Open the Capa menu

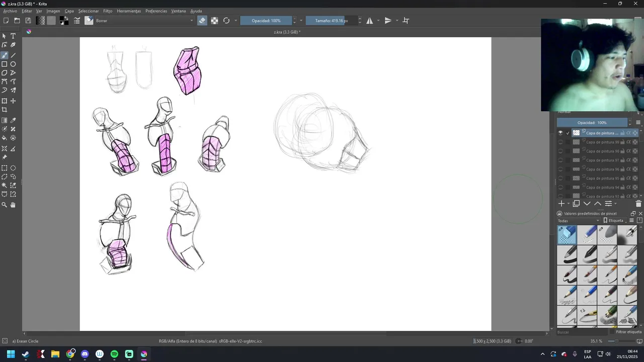tap(69, 11)
